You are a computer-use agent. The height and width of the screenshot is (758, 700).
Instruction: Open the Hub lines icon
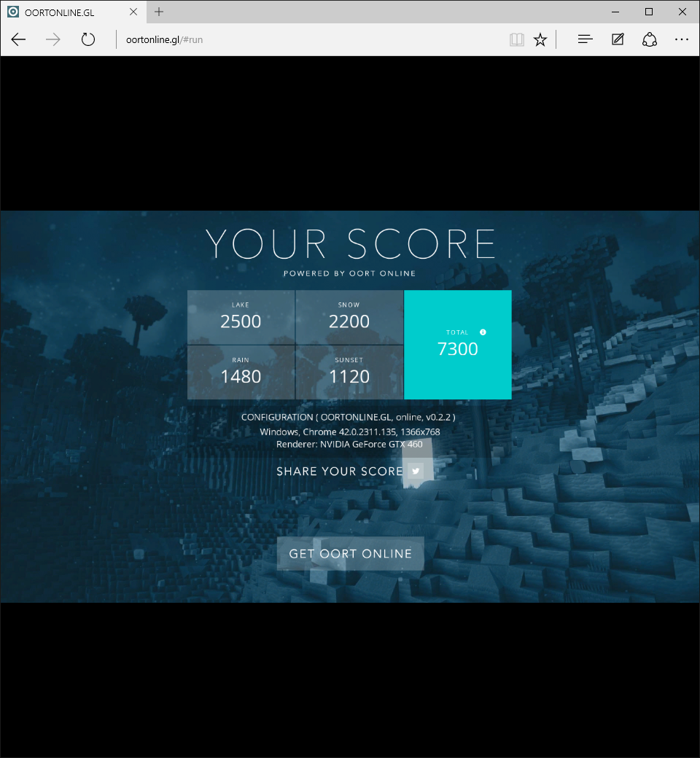(x=586, y=39)
